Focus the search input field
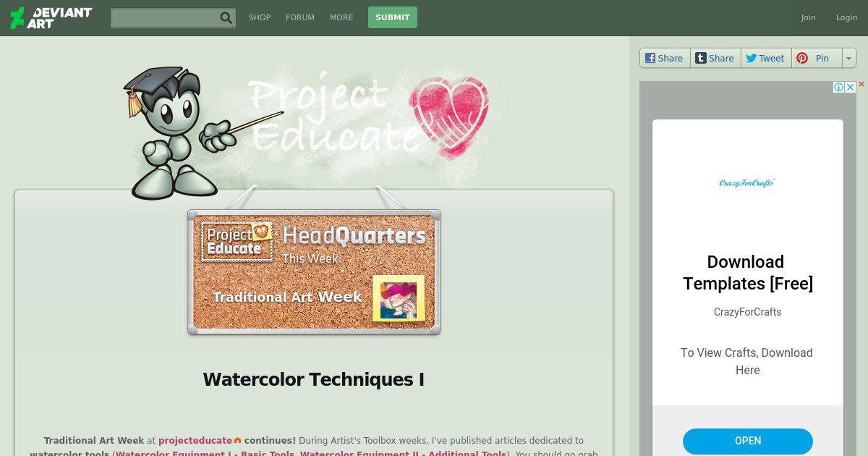The image size is (868, 456). (x=165, y=18)
